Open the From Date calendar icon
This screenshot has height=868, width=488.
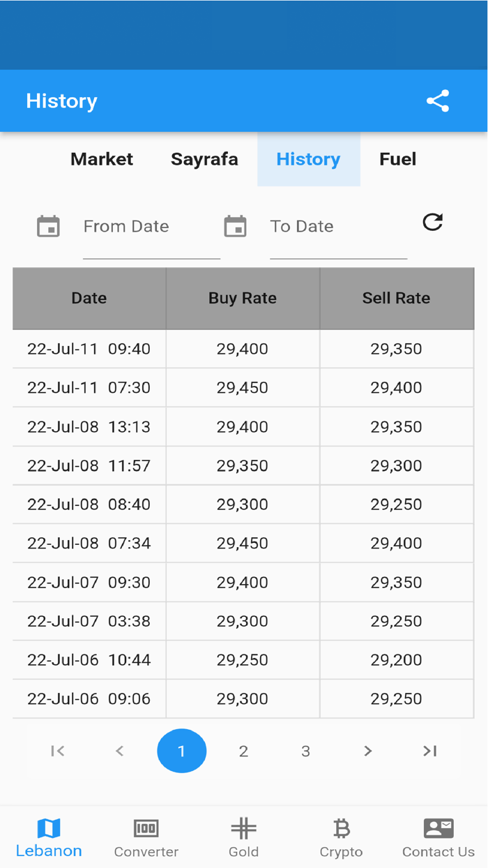(x=47, y=226)
